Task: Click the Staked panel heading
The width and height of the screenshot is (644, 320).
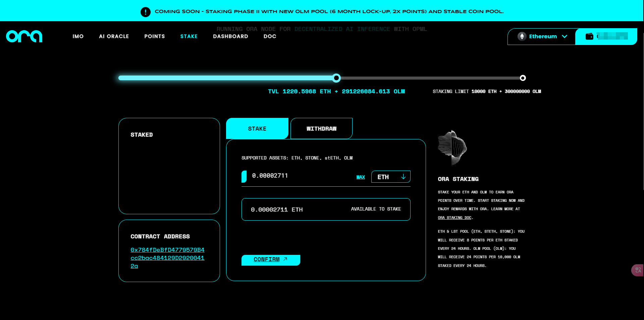Action: tap(142, 135)
